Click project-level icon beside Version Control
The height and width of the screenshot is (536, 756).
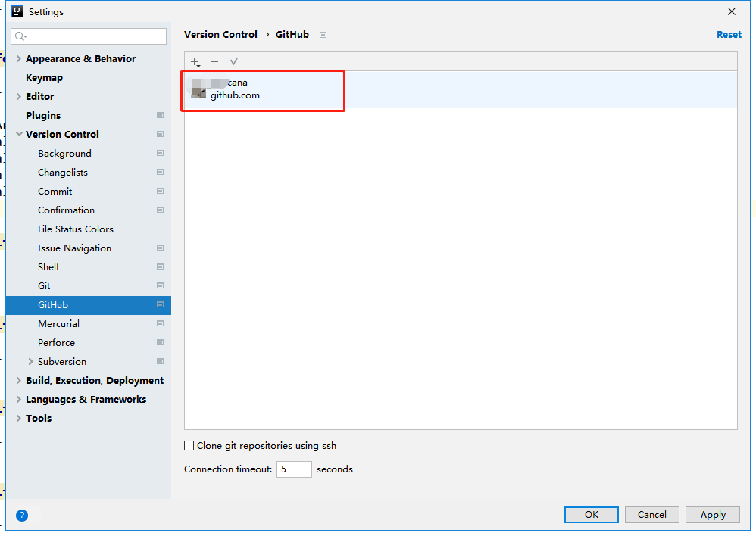160,134
